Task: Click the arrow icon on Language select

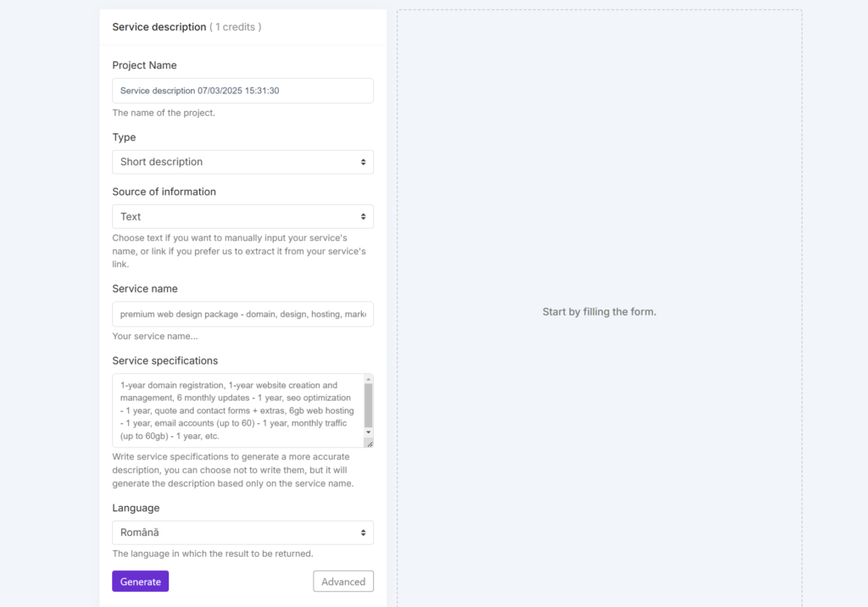Action: 363,532
